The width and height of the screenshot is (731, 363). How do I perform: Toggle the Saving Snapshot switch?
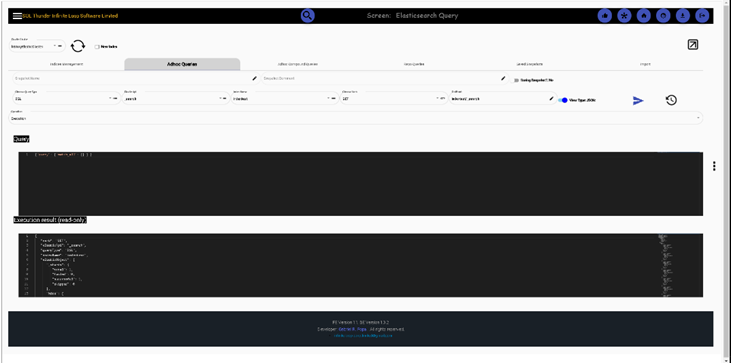tap(516, 80)
